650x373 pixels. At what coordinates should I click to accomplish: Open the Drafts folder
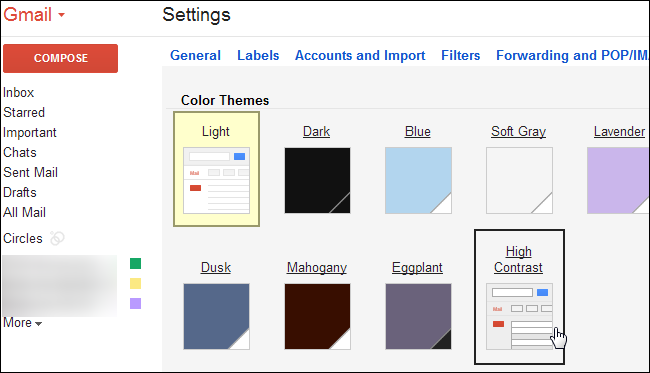[x=19, y=192]
